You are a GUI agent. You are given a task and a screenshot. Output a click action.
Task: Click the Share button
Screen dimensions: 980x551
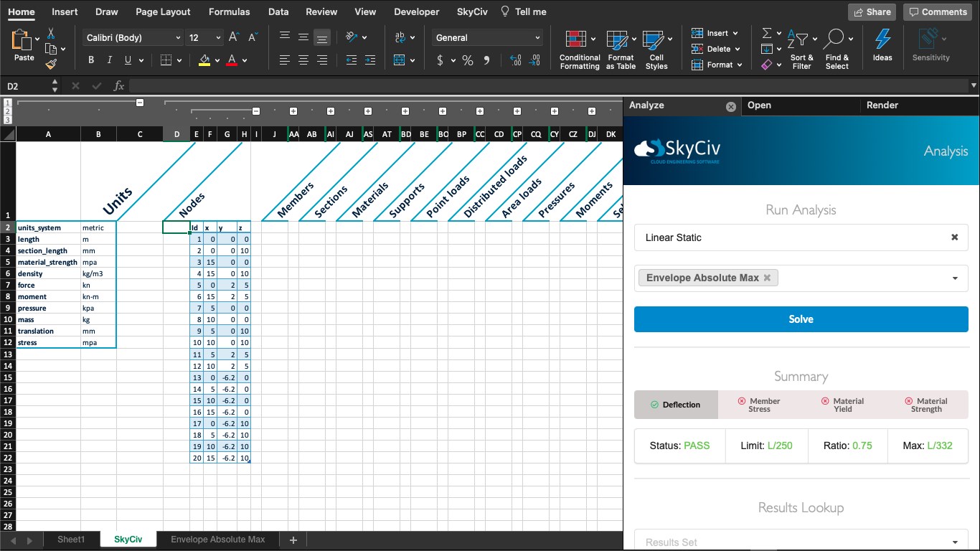872,11
